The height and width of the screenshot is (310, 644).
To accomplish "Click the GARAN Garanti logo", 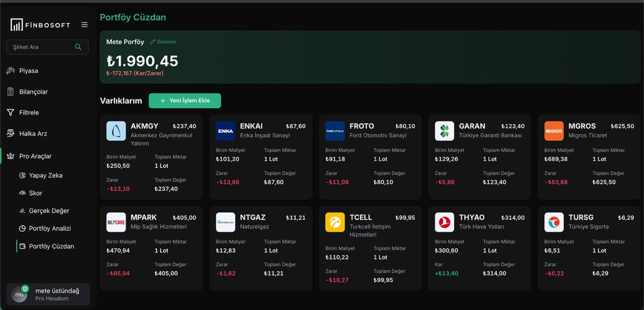I will pyautogui.click(x=445, y=131).
